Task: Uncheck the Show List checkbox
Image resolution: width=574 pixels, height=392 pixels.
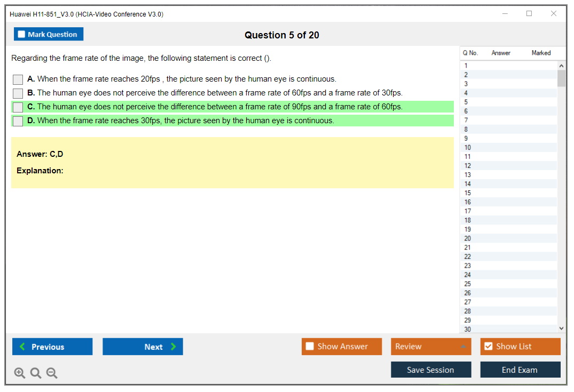Action: (488, 347)
